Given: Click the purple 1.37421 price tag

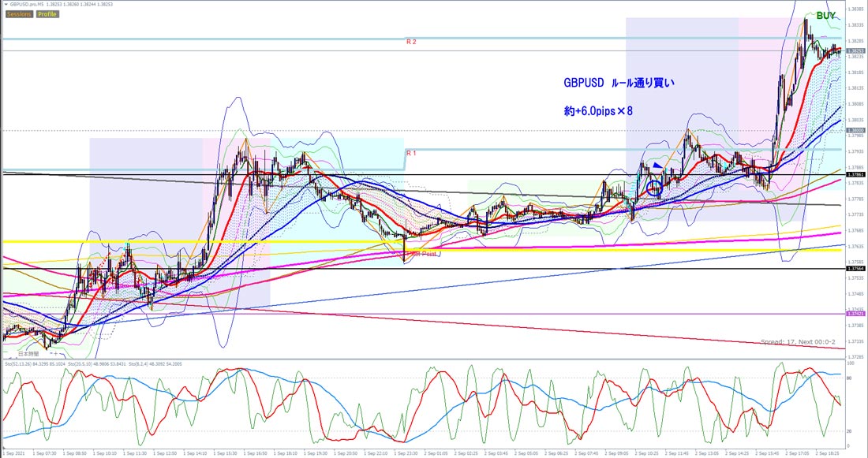Looking at the screenshot, I should click(x=856, y=314).
